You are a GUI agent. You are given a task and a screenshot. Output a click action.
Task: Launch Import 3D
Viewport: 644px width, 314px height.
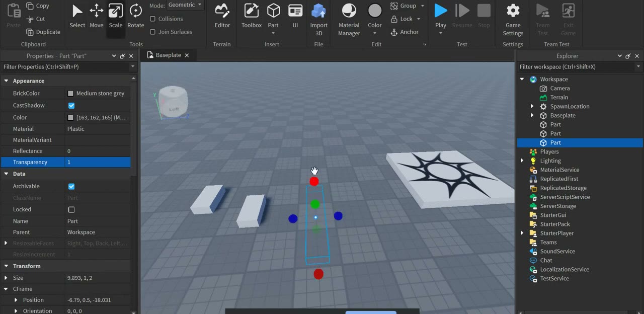click(x=318, y=20)
